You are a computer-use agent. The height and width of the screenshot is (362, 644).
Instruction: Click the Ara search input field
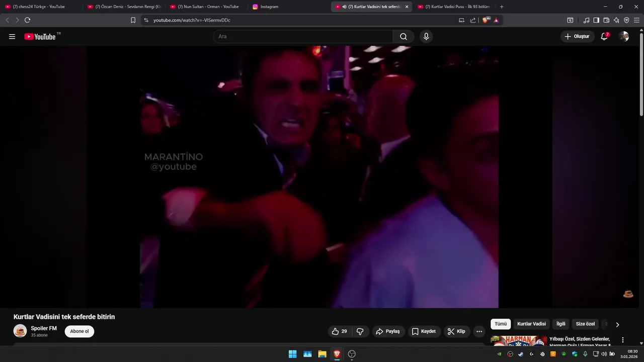point(303,37)
